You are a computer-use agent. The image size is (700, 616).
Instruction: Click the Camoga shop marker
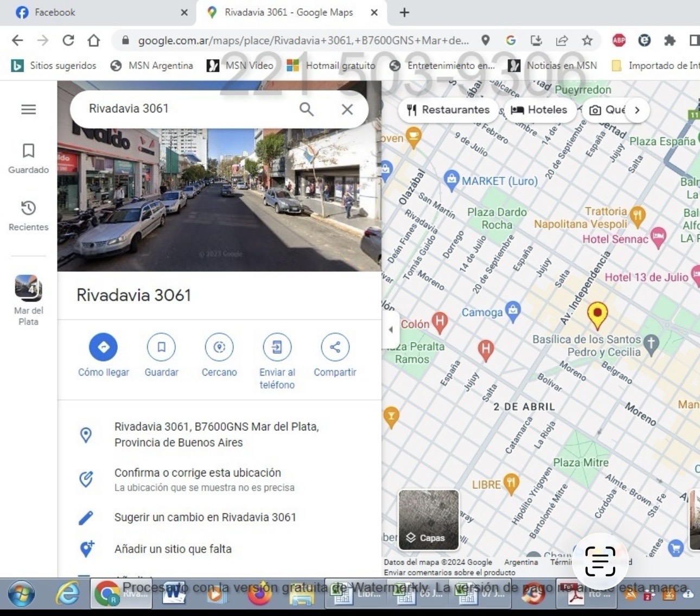tap(513, 311)
